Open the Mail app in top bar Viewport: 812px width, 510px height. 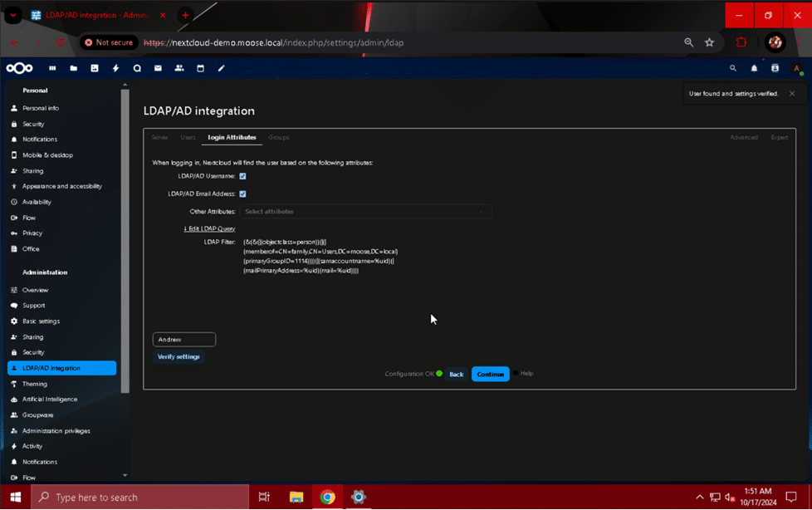pos(158,68)
